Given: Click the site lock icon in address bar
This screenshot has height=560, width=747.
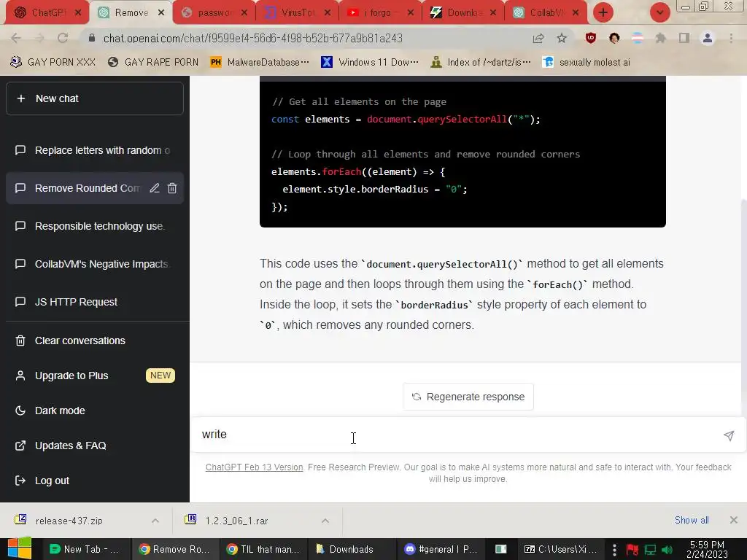Looking at the screenshot, I should 92,38.
